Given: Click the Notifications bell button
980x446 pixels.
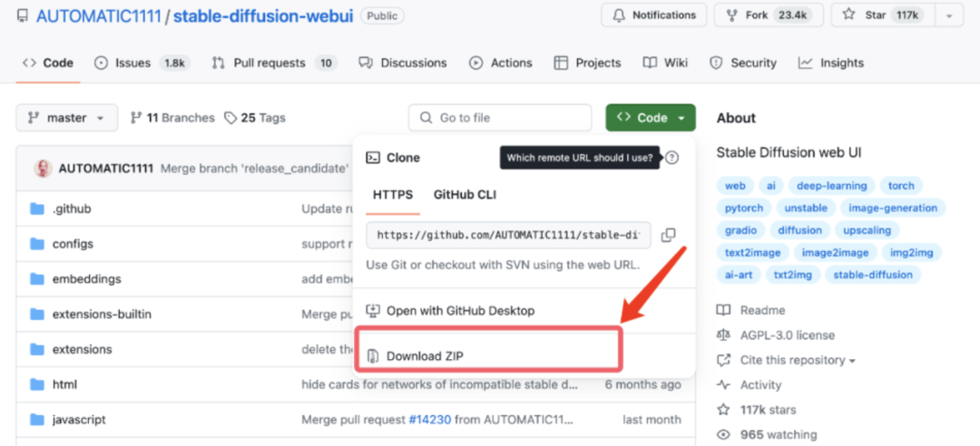Looking at the screenshot, I should point(653,15).
